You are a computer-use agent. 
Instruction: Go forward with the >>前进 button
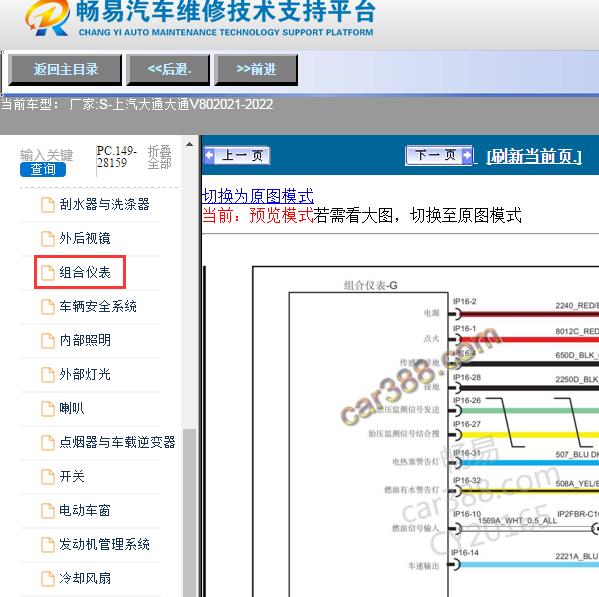point(256,70)
